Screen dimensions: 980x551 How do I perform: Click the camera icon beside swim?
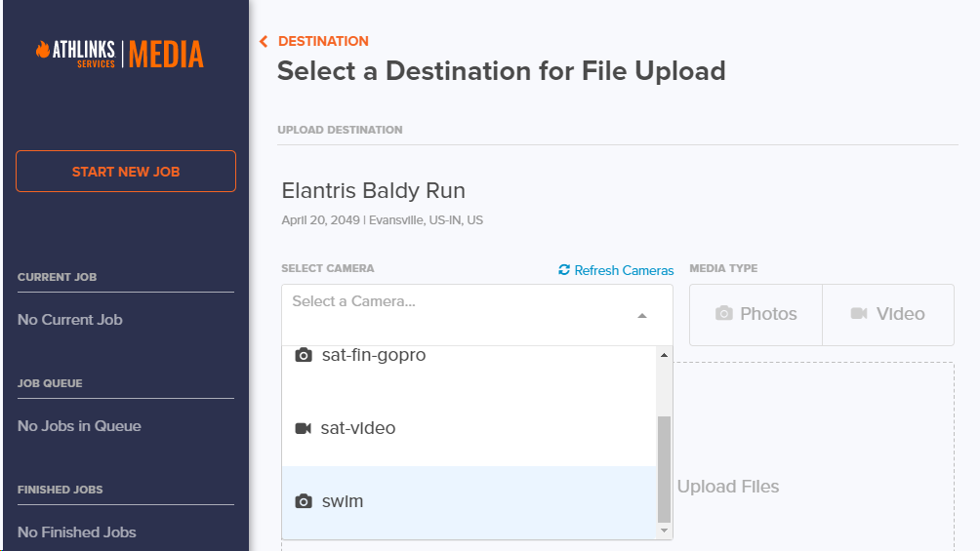tap(304, 501)
